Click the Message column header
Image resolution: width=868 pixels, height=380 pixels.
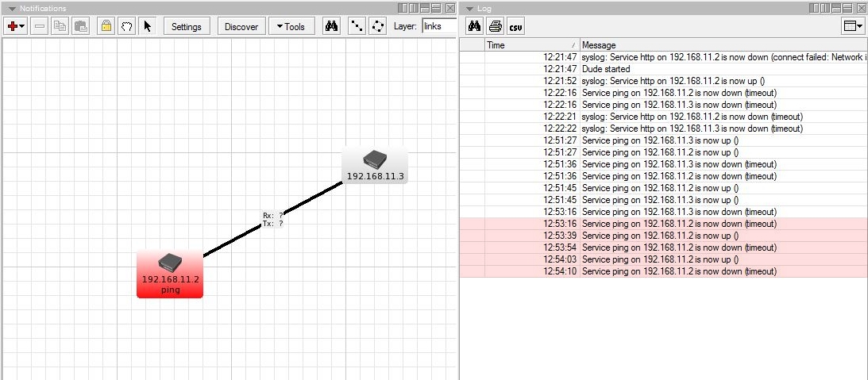coord(724,45)
